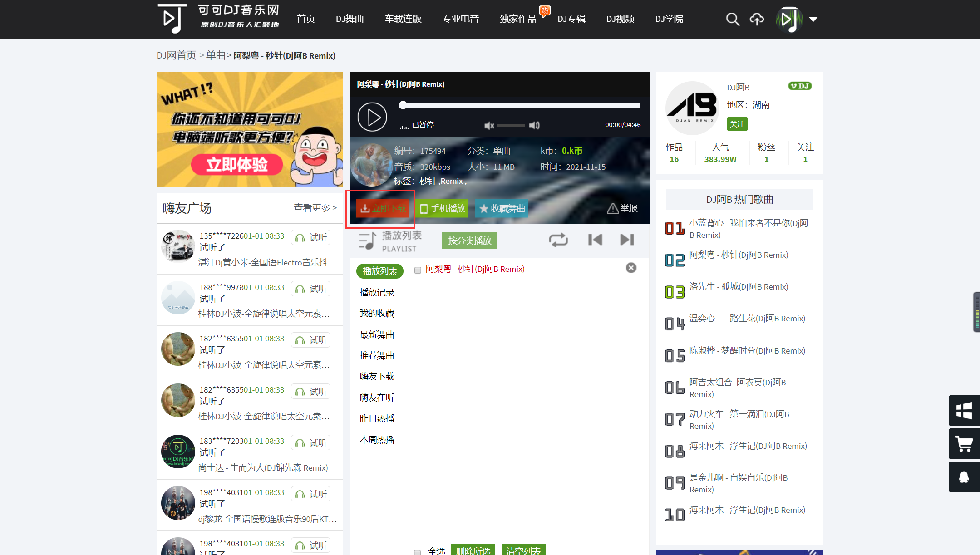
Task: Open the DJ视频 nav menu item
Action: [620, 19]
